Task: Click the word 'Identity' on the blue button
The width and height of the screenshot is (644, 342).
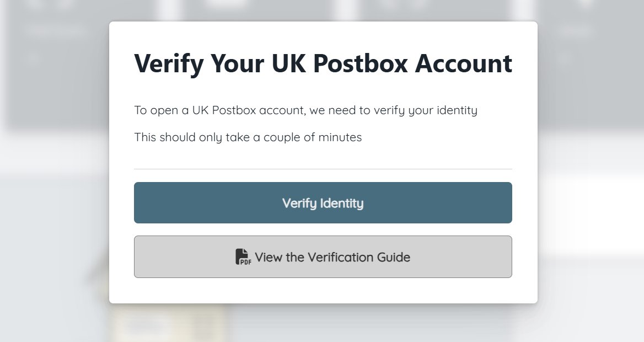Action: pyautogui.click(x=342, y=203)
